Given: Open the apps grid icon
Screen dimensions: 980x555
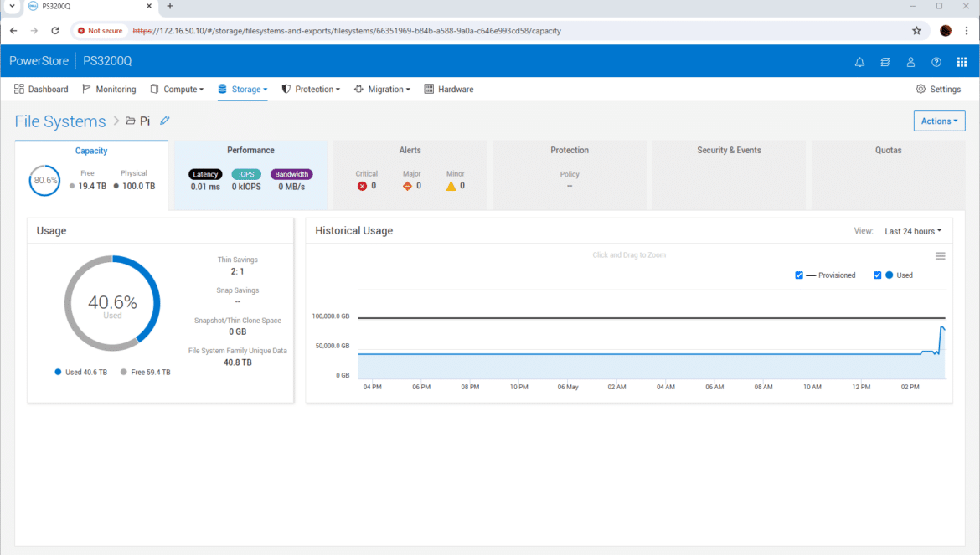Looking at the screenshot, I should point(962,62).
